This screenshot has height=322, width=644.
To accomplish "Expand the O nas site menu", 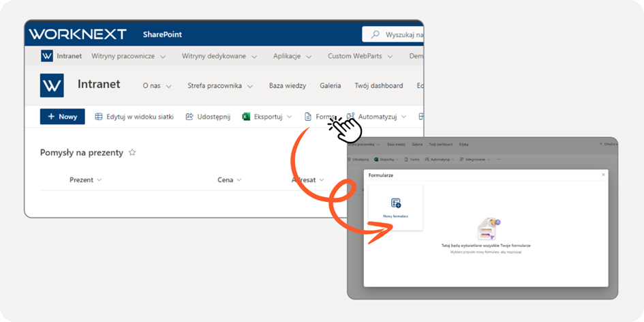I will pyautogui.click(x=168, y=86).
